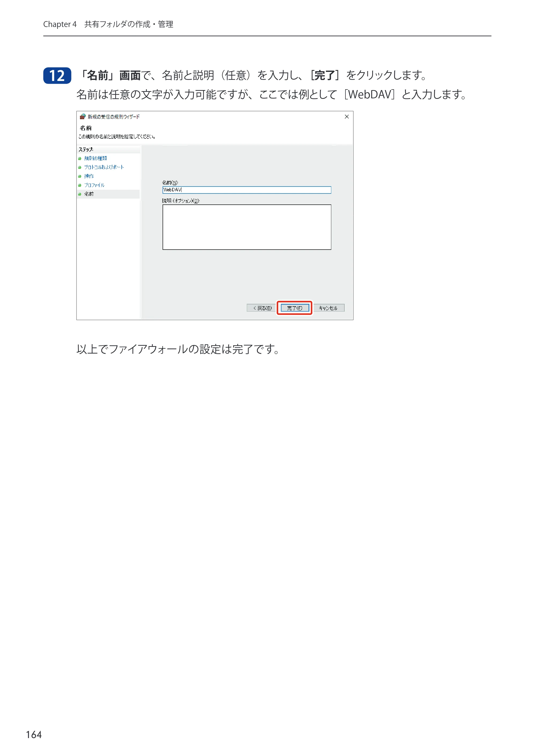Cancel the wizard with キャンセル button
Image resolution: width=535 pixels, height=756 pixels.
pos(328,308)
